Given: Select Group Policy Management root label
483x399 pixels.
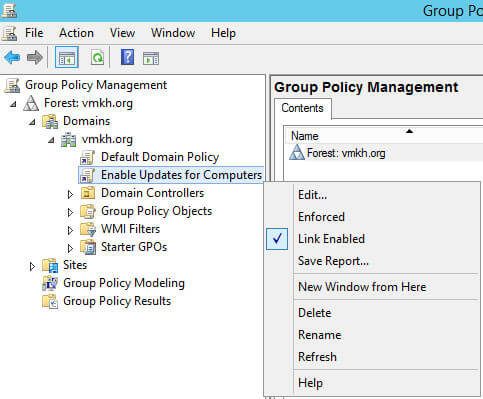Looking at the screenshot, I should [96, 85].
